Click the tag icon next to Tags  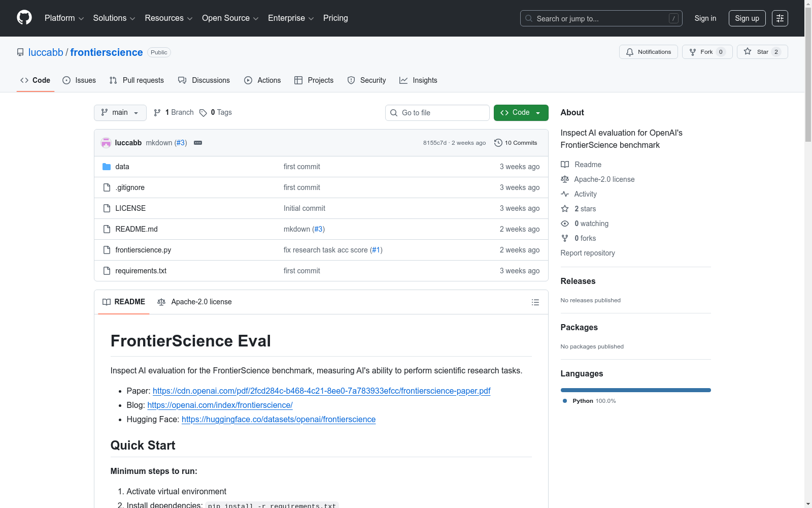click(x=203, y=113)
